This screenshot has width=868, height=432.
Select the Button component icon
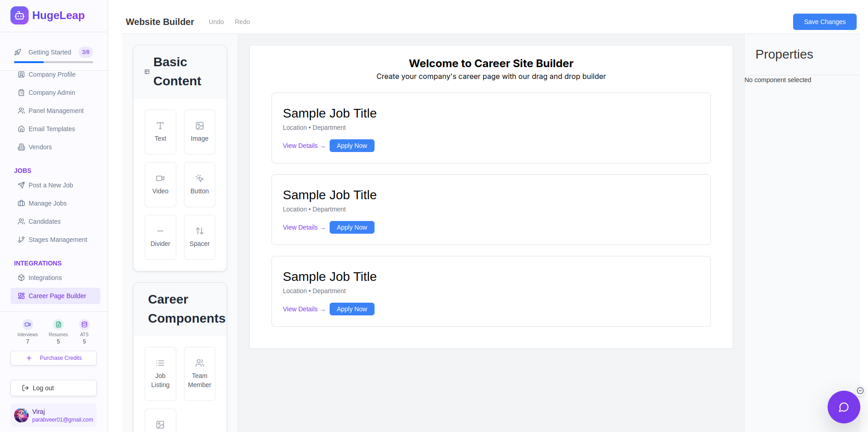pyautogui.click(x=199, y=178)
